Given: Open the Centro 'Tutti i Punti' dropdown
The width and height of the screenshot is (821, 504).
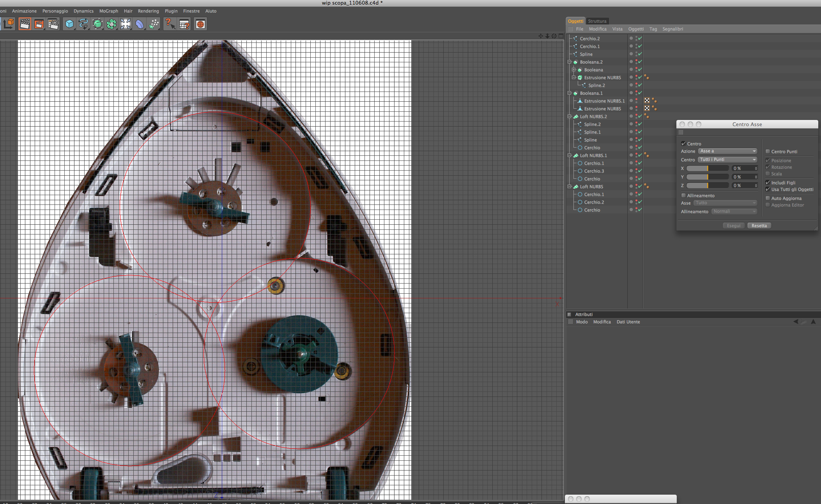Looking at the screenshot, I should [x=727, y=160].
